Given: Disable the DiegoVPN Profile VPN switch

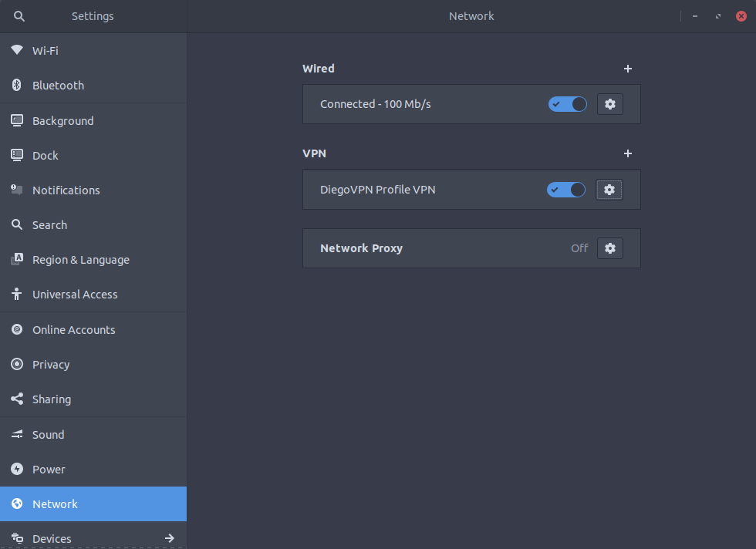Looking at the screenshot, I should [566, 190].
